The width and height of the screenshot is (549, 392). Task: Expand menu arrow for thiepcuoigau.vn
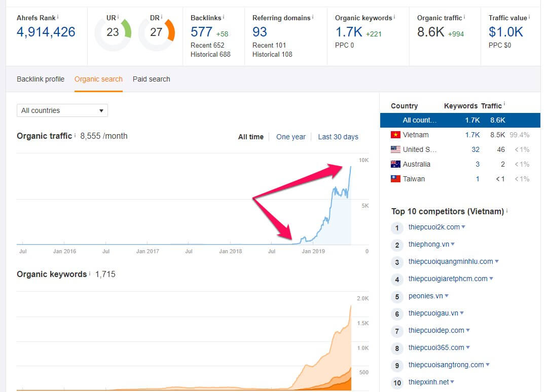pyautogui.click(x=462, y=313)
